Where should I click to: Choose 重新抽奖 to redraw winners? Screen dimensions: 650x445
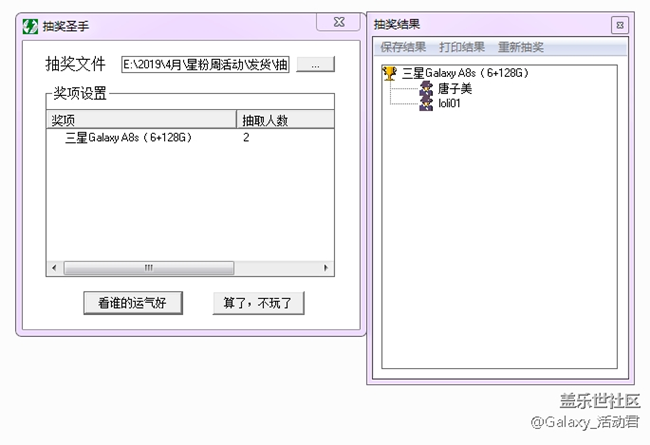(520, 47)
